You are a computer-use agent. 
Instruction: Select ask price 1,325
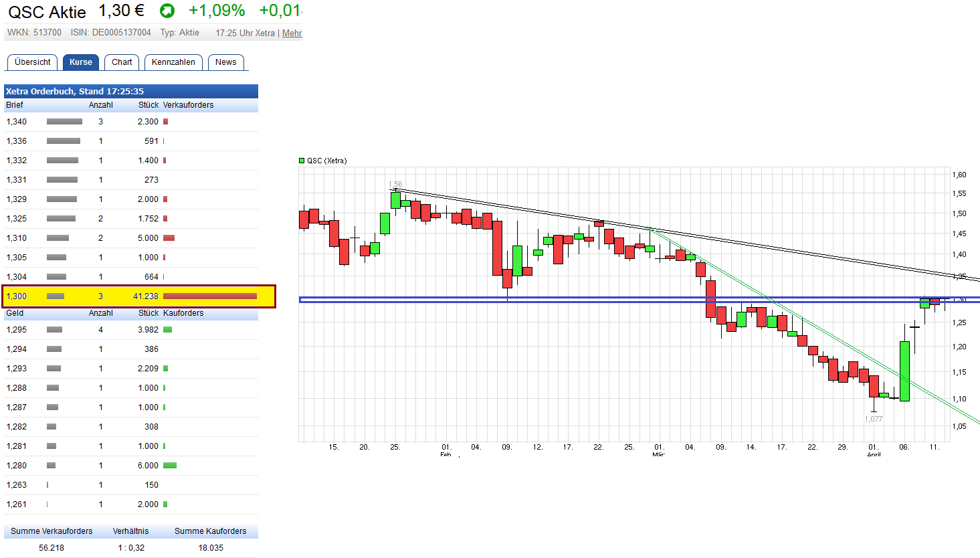17,219
